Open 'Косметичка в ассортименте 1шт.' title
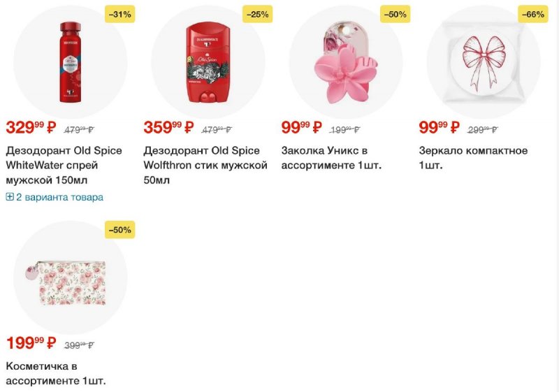 pos(56,373)
